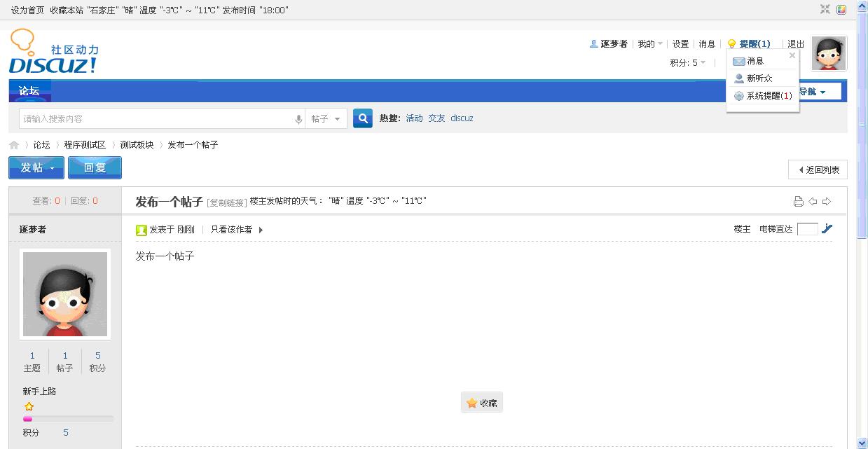Click the 电梯直达 floor number input
Screen dimensions: 868x449
pyautogui.click(x=807, y=229)
